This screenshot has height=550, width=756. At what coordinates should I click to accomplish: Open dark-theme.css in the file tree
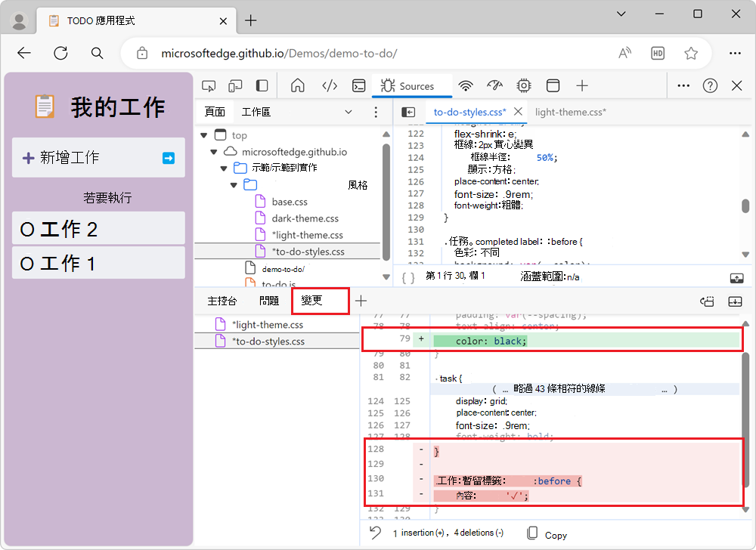305,218
